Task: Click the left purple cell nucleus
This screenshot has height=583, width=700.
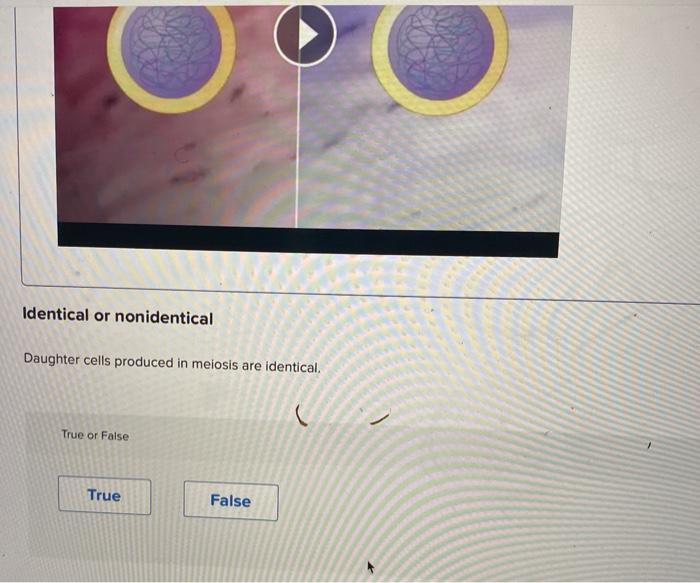Action: click(x=171, y=50)
